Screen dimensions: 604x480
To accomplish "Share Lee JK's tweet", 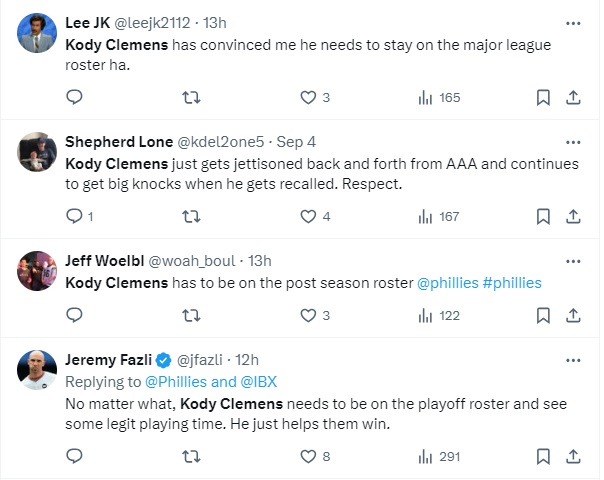I will (573, 97).
